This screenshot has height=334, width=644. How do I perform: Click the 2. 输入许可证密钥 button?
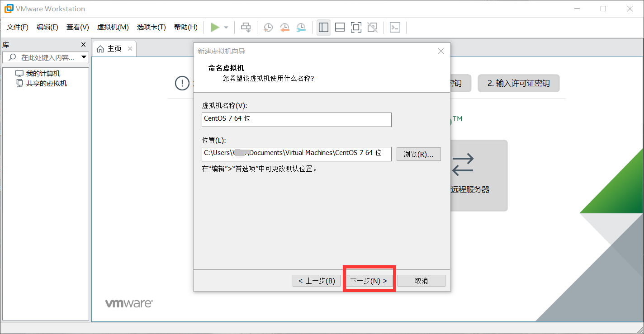(x=519, y=83)
